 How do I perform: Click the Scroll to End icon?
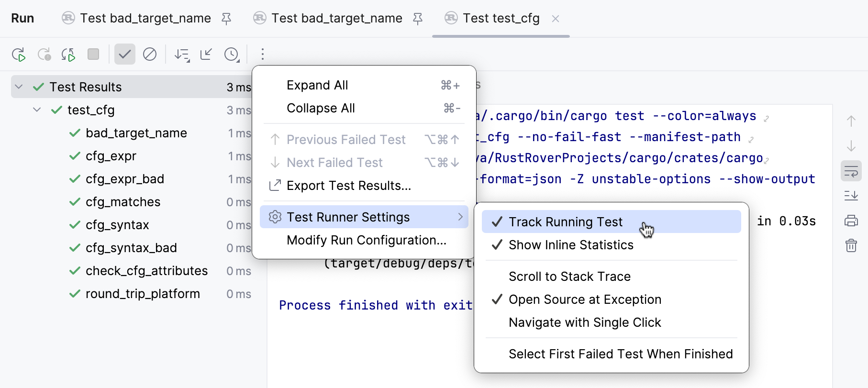851,195
